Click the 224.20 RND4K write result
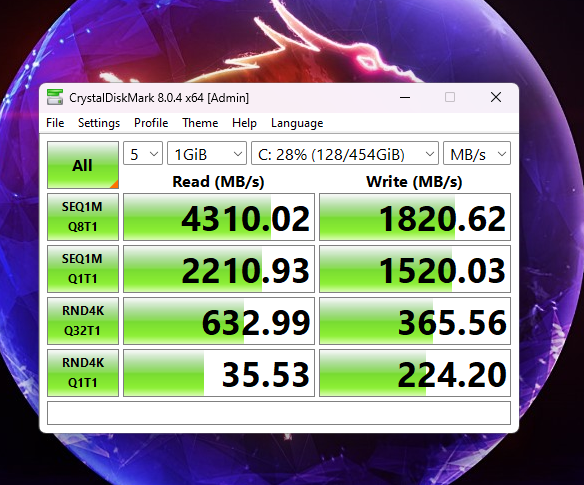The width and height of the screenshot is (584, 485). (x=415, y=373)
